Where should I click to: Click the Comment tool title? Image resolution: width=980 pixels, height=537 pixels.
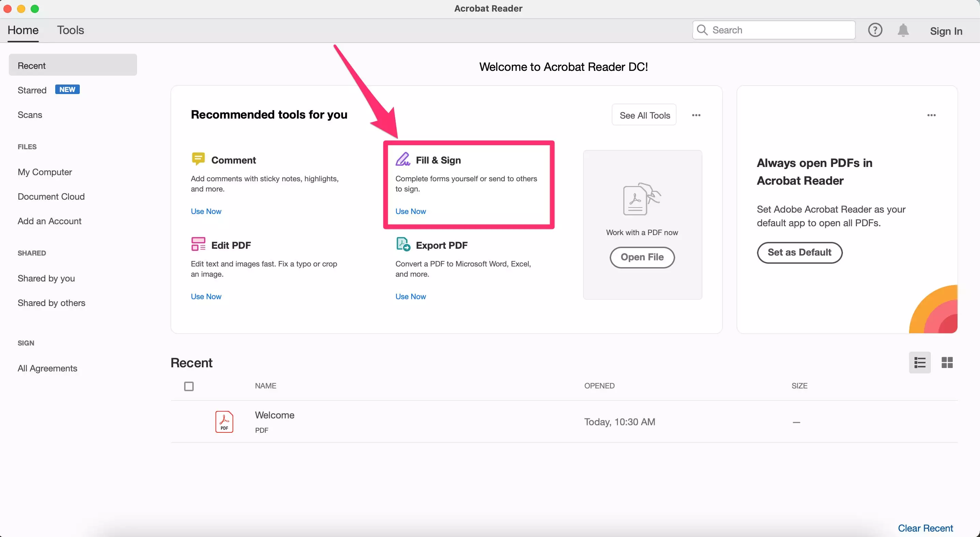pyautogui.click(x=234, y=160)
